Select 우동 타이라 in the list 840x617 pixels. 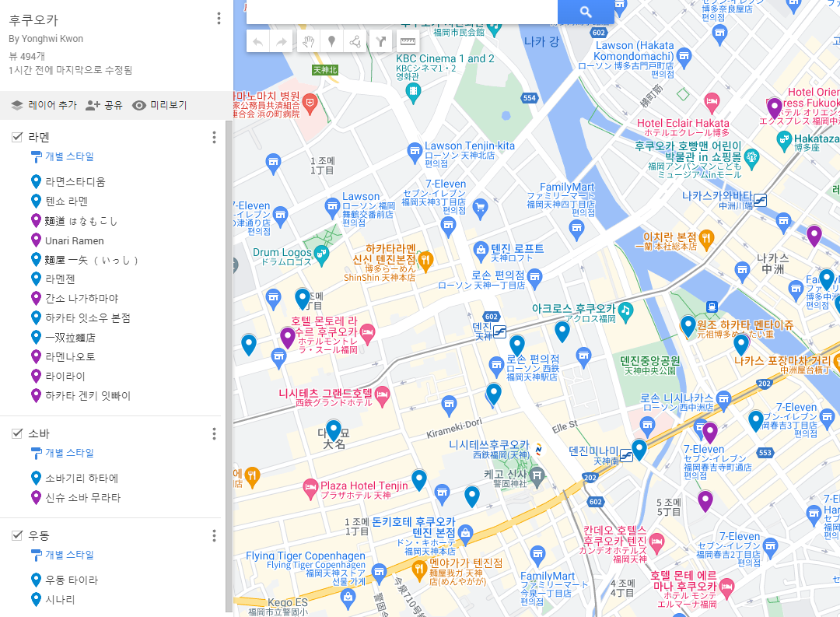[x=72, y=580]
